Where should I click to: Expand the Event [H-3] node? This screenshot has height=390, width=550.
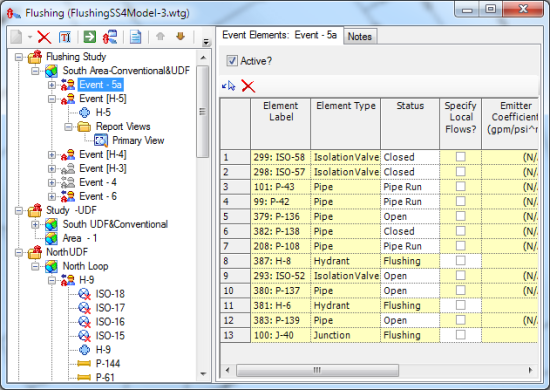(52, 169)
